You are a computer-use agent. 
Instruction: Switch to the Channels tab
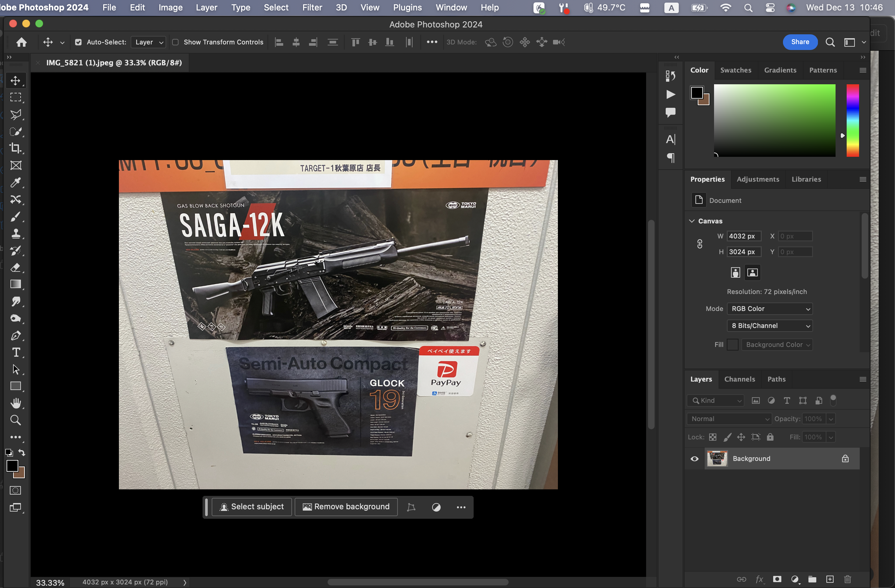click(x=739, y=379)
